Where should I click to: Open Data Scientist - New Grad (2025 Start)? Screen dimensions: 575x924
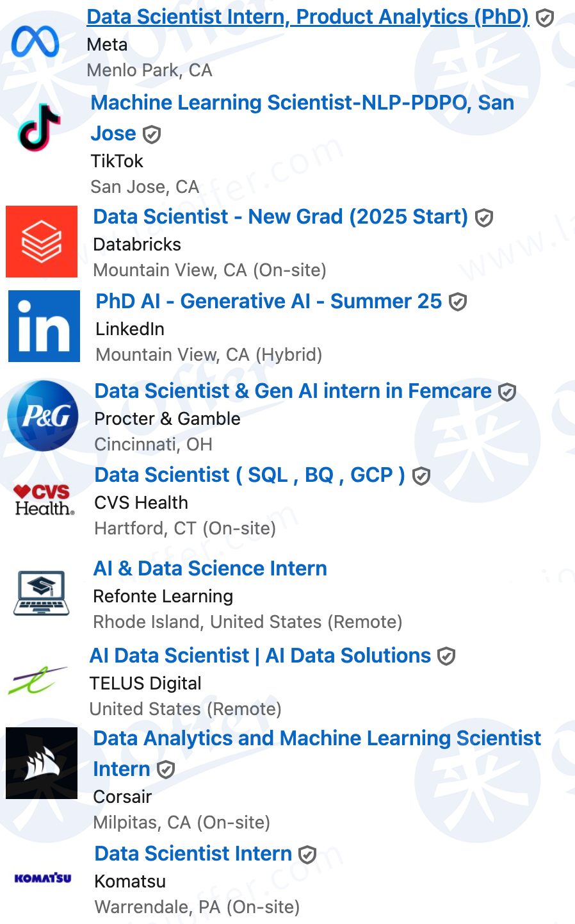(x=280, y=217)
